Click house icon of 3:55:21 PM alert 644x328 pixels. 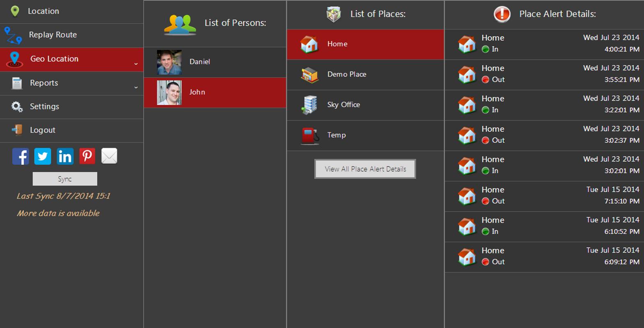[x=467, y=75]
